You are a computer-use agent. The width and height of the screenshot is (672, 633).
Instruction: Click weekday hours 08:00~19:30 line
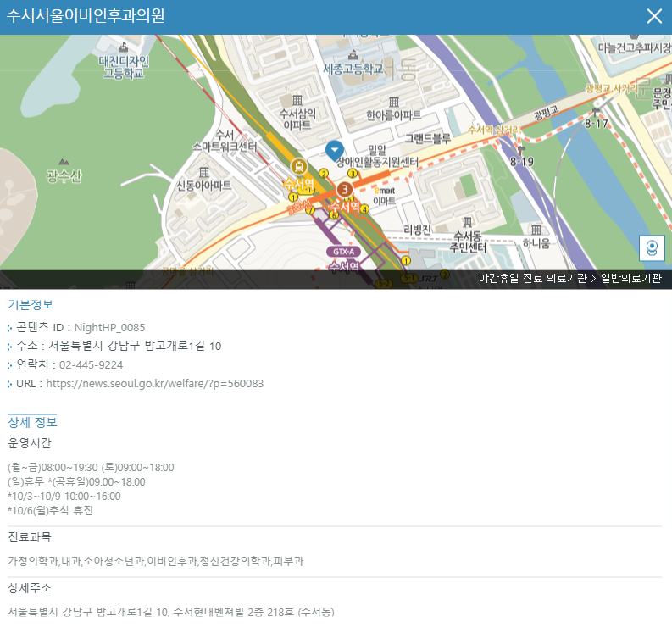click(x=91, y=468)
